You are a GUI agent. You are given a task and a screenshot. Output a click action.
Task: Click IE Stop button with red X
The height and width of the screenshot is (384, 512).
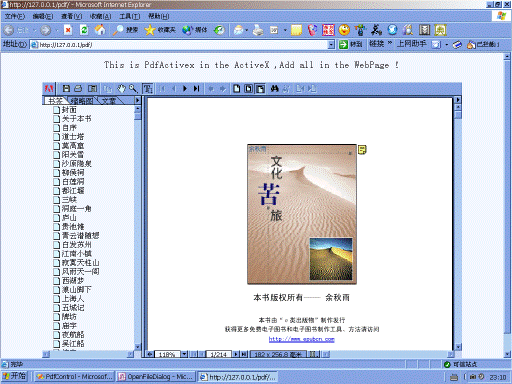click(68, 30)
